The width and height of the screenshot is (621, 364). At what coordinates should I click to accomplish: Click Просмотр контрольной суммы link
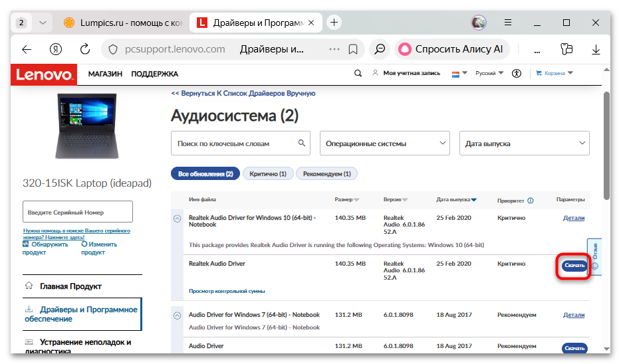coord(227,291)
